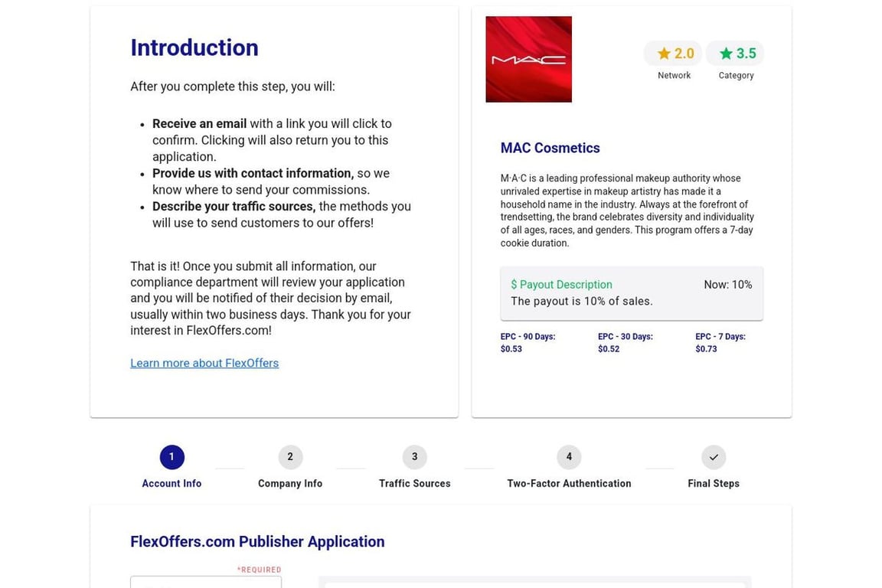Click "The payout is 10% of sales." text
Image resolution: width=882 pixels, height=588 pixels.
[x=582, y=301]
